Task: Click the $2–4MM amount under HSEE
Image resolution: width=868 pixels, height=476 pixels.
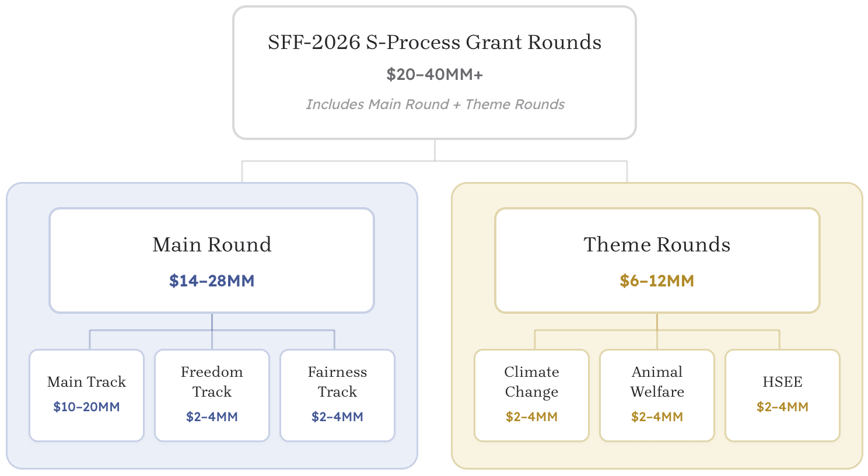Action: point(782,407)
